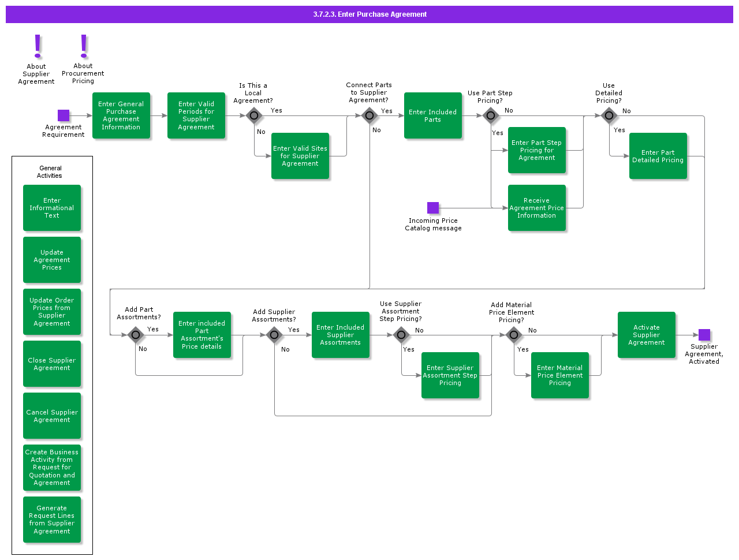Open the Enter Informational Text activity
739x560 pixels.
tap(52, 208)
